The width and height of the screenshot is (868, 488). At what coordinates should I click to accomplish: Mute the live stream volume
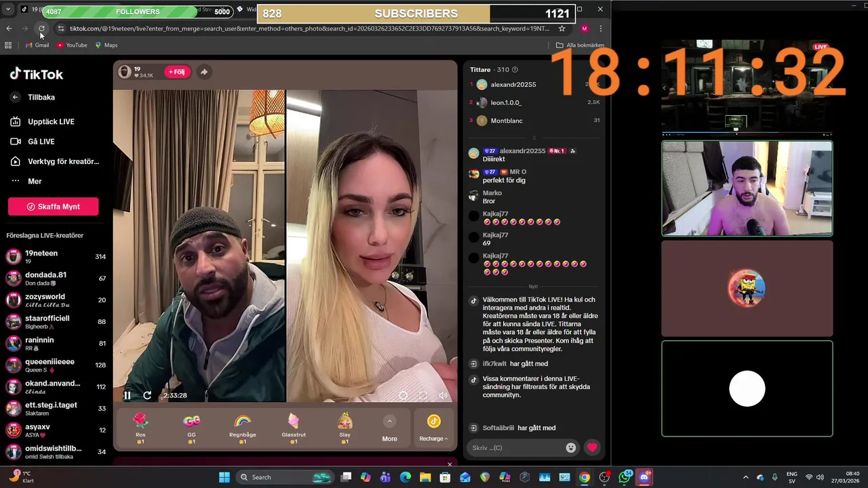(x=443, y=395)
